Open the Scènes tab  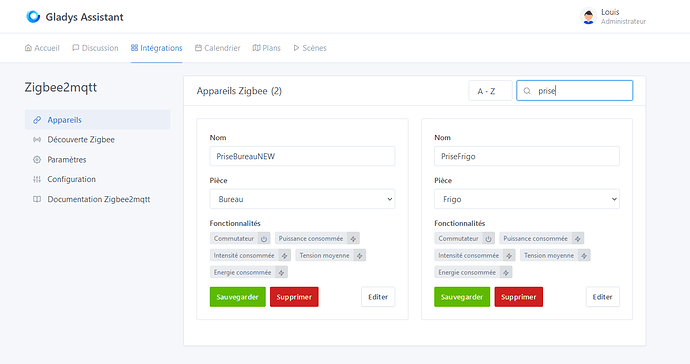310,48
